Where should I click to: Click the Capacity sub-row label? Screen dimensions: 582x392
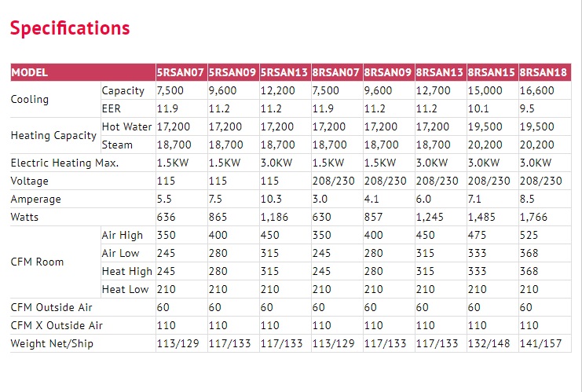pyautogui.click(x=123, y=91)
